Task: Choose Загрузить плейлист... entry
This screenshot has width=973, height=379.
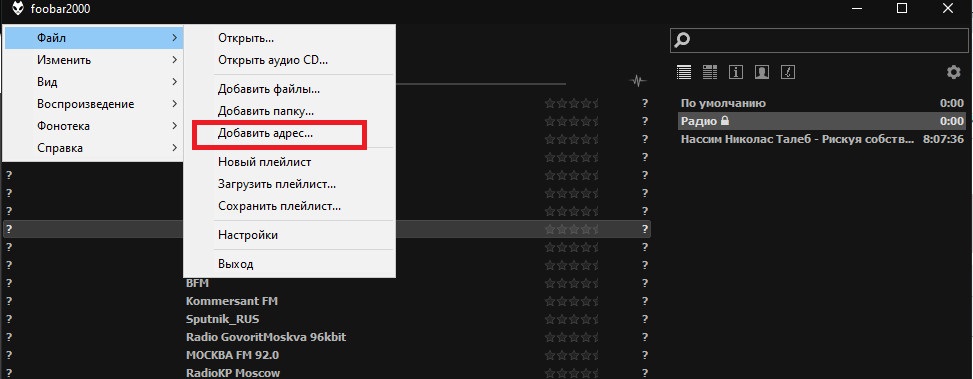Action: [289, 185]
